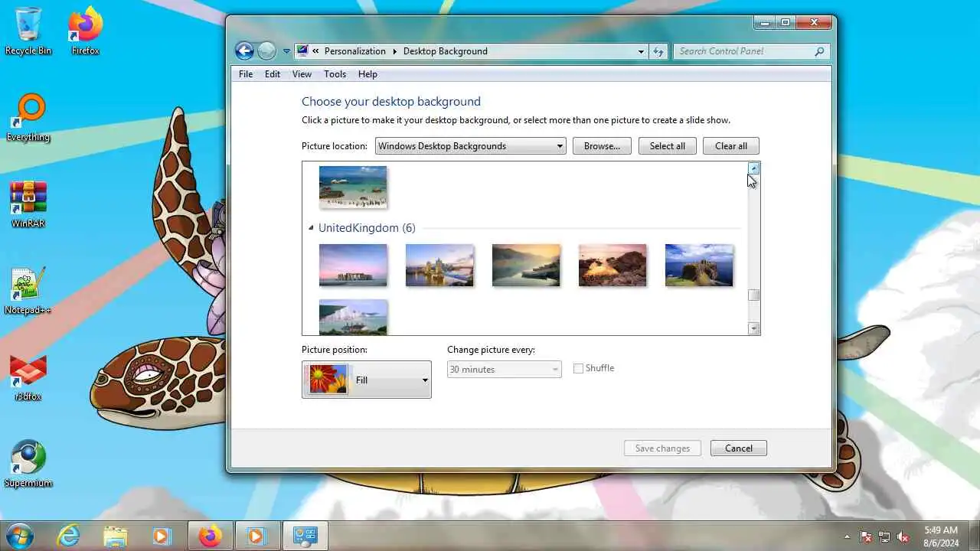This screenshot has height=551, width=980.
Task: Click the Personalization breadcrumb
Action: (x=355, y=51)
